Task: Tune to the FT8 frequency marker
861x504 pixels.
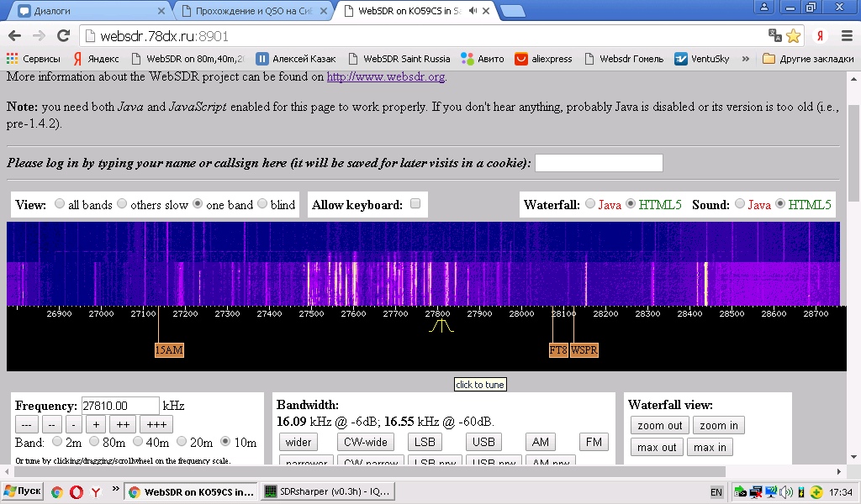Action: [x=558, y=350]
